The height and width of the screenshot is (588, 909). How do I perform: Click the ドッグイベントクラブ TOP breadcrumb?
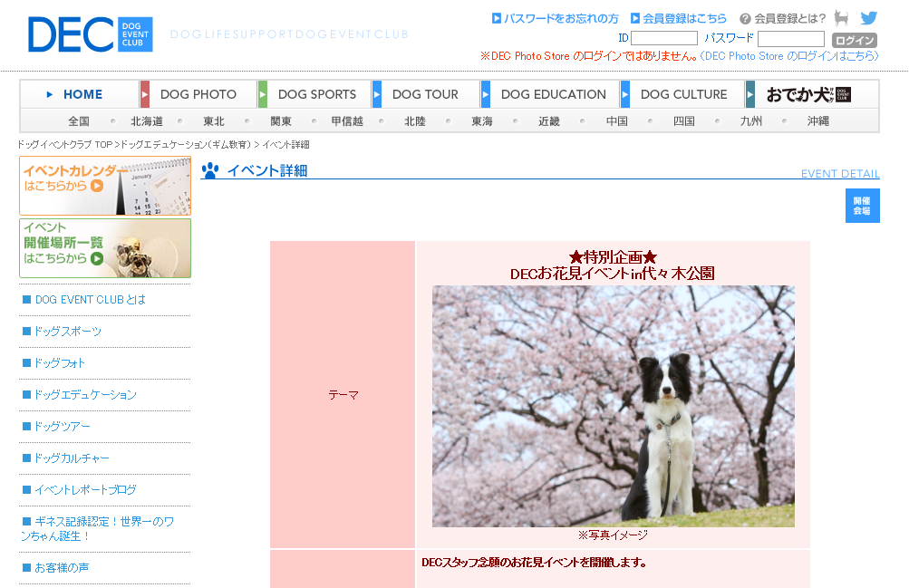[65, 144]
